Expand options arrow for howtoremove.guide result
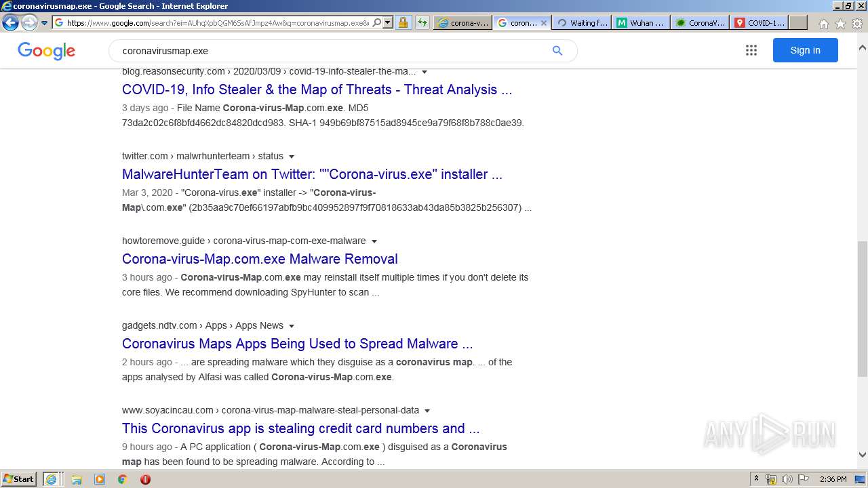Screen dimensions: 868x488 coord(374,241)
